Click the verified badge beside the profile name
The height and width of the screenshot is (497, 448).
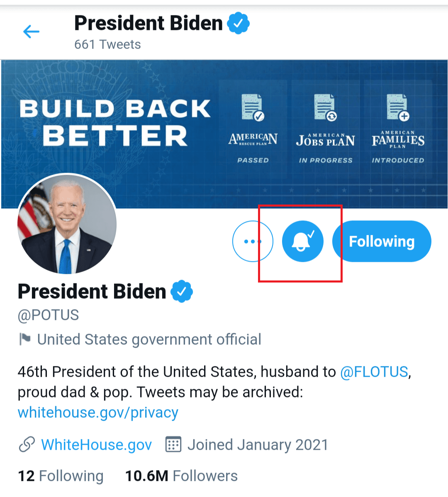click(182, 291)
